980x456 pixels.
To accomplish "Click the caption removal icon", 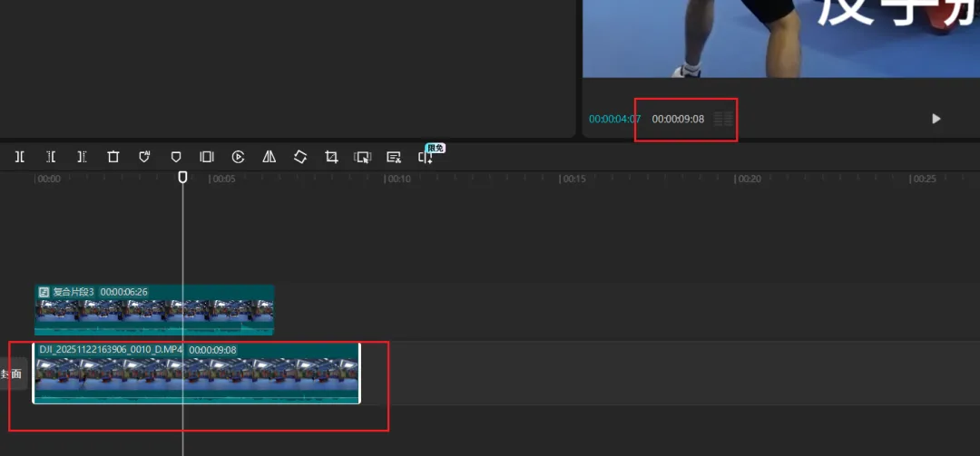I will tap(394, 157).
